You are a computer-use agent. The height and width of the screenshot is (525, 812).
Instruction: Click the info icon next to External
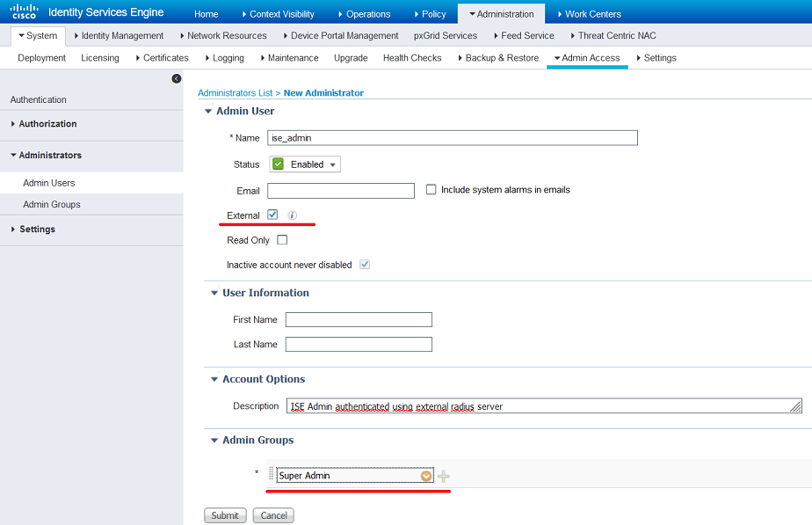pos(293,215)
